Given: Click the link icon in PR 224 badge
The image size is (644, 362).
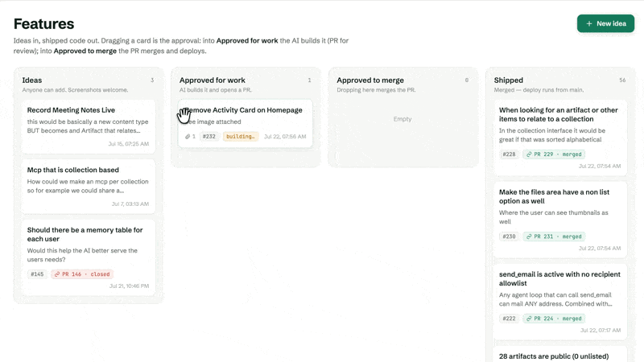Looking at the screenshot, I should coord(529,319).
